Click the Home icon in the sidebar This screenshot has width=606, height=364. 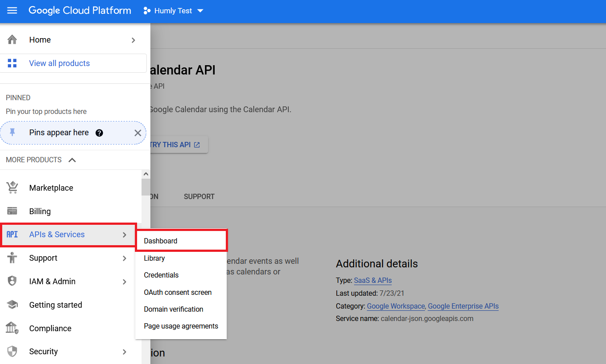click(x=12, y=39)
